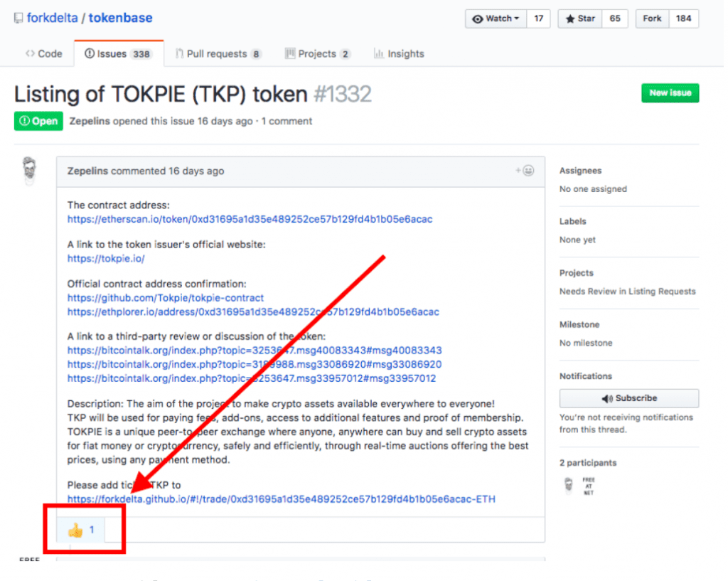
Task: Open the Watch dropdown
Action: 496,18
